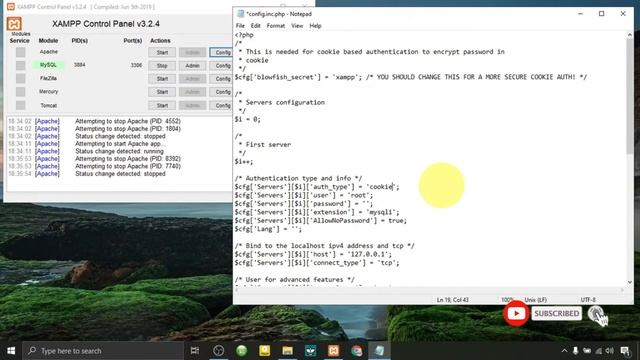Open the volume tray icon
Screen dimensions: 640x360
coord(609,351)
